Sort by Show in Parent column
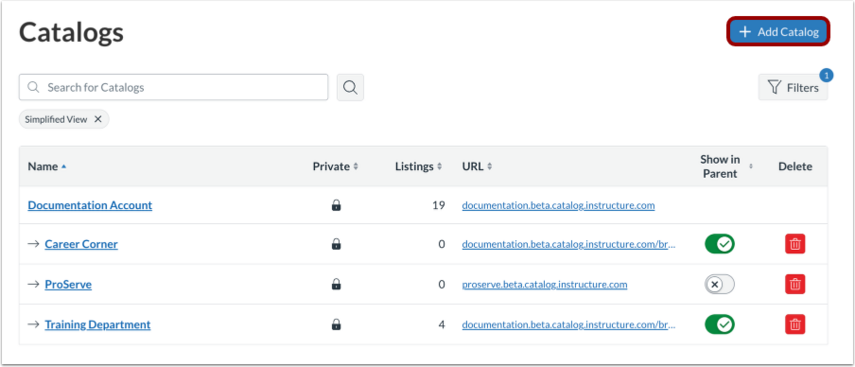 725,166
